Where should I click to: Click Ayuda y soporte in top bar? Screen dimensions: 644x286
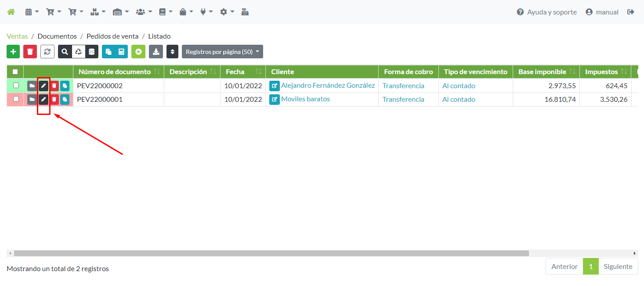(547, 12)
